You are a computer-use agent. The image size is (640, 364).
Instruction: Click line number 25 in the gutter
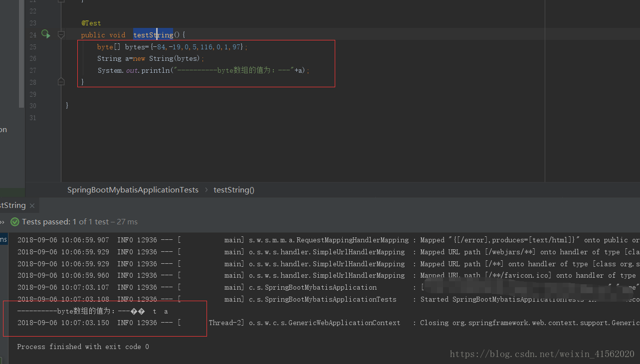coord(32,47)
